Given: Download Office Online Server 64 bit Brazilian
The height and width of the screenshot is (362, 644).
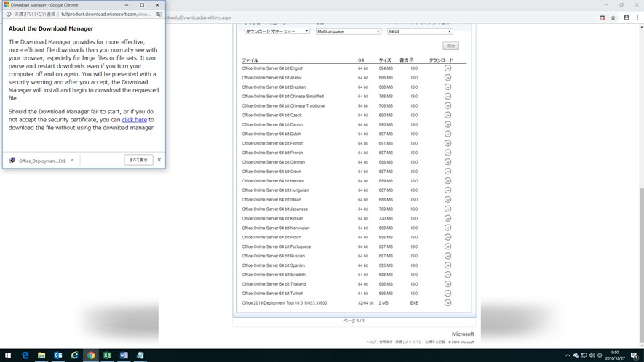Looking at the screenshot, I should pyautogui.click(x=448, y=87).
